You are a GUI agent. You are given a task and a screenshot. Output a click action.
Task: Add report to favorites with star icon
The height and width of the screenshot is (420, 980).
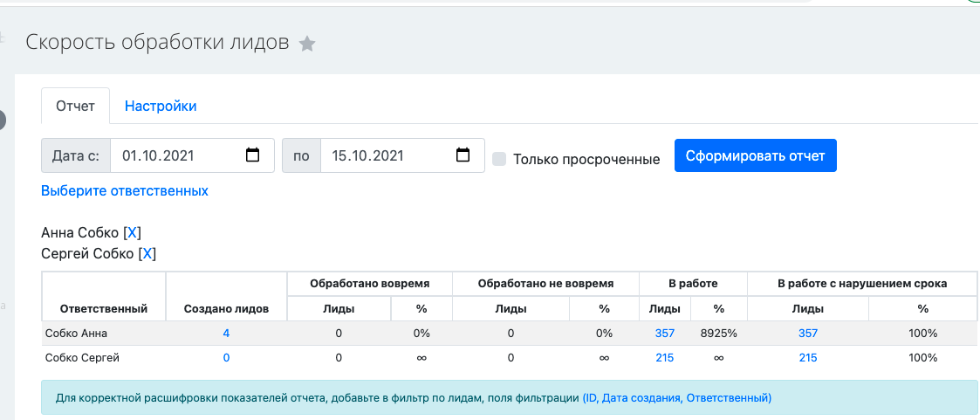click(307, 44)
